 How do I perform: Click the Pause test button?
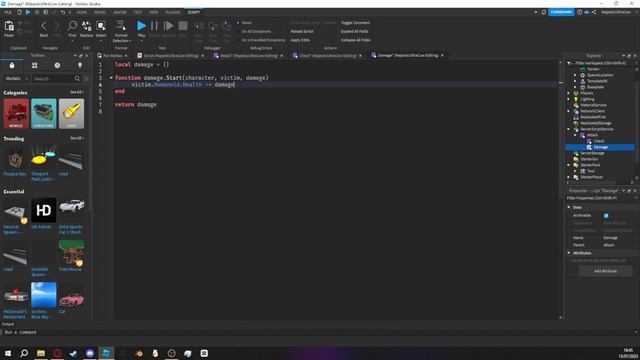pyautogui.click(x=154, y=26)
